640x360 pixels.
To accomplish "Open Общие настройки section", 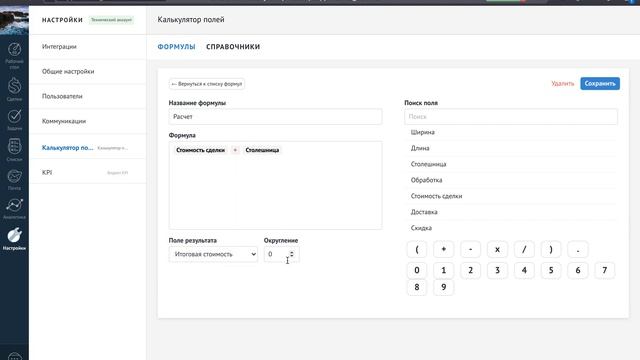I will [x=88, y=71].
